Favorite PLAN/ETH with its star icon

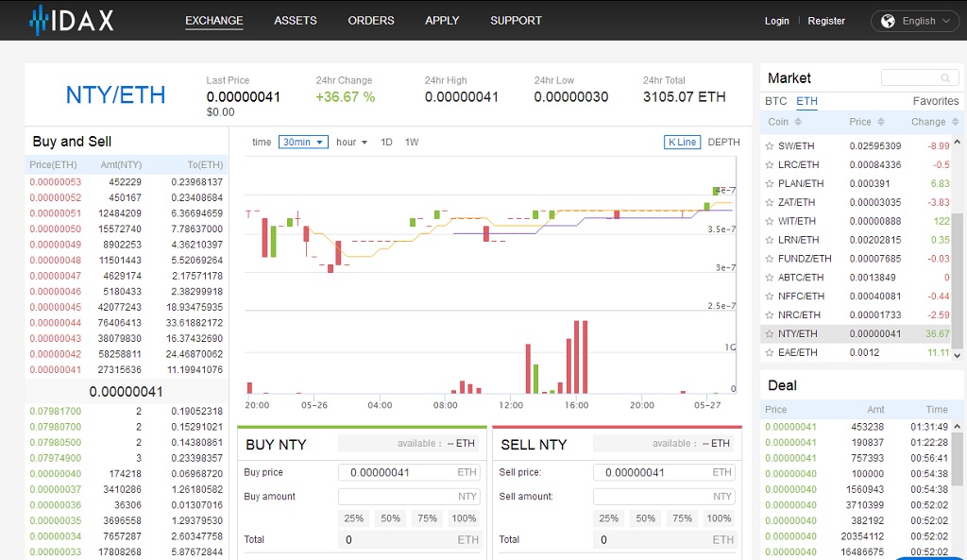tap(769, 184)
